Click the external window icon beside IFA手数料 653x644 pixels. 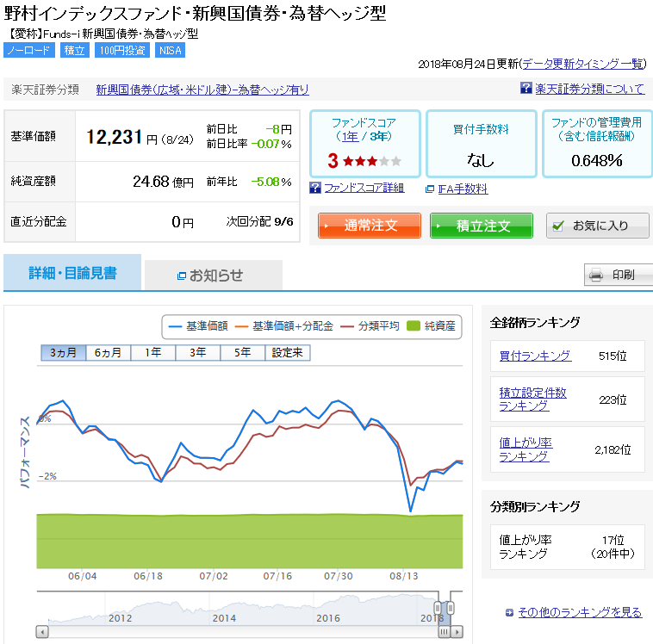pyautogui.click(x=430, y=189)
